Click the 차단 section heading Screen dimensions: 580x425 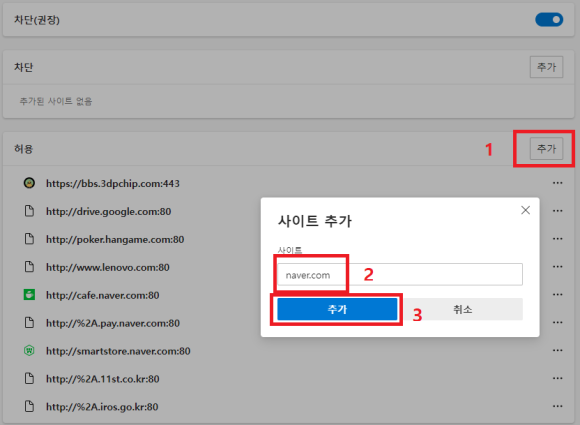tap(24, 67)
